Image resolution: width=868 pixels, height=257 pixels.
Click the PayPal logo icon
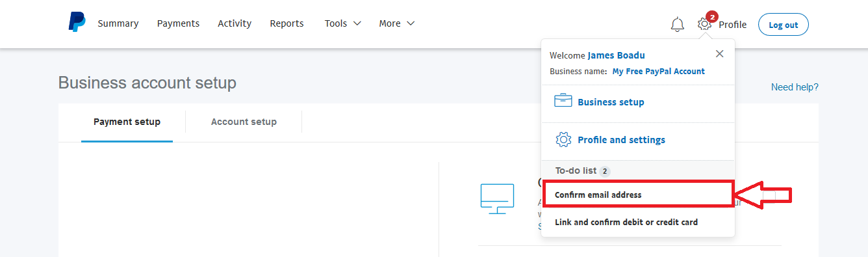coord(77,23)
